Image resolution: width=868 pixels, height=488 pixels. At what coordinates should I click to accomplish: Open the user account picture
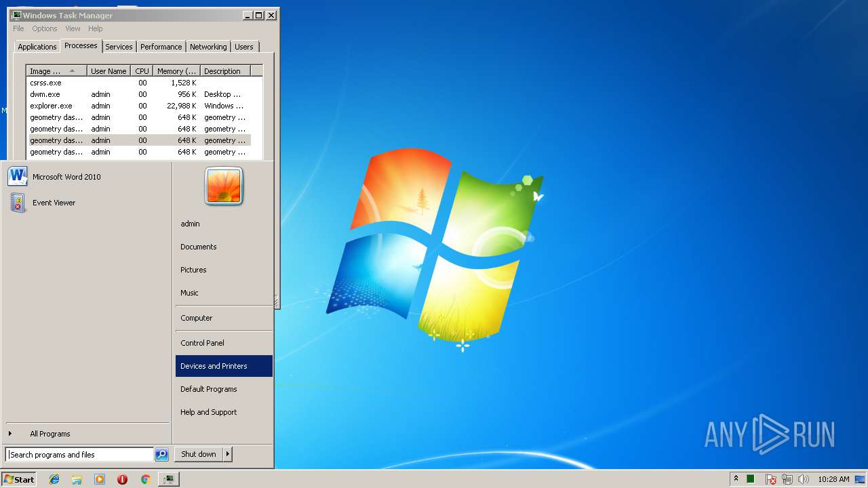coord(224,186)
